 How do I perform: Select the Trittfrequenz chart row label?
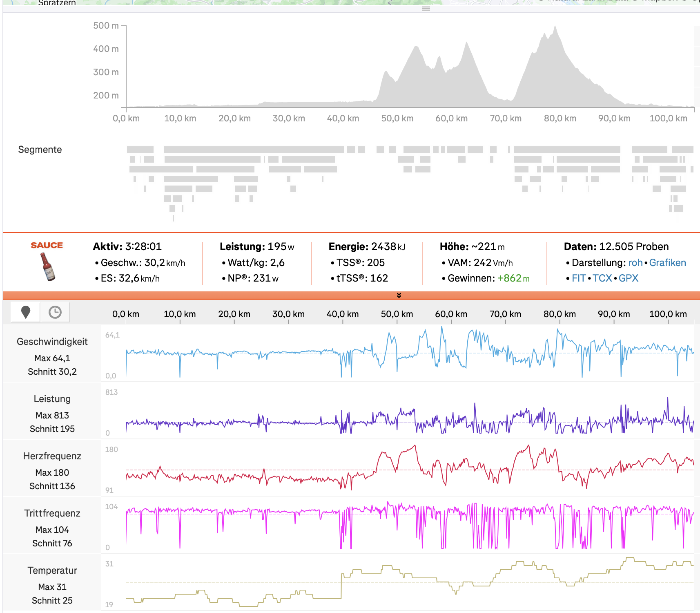52,513
